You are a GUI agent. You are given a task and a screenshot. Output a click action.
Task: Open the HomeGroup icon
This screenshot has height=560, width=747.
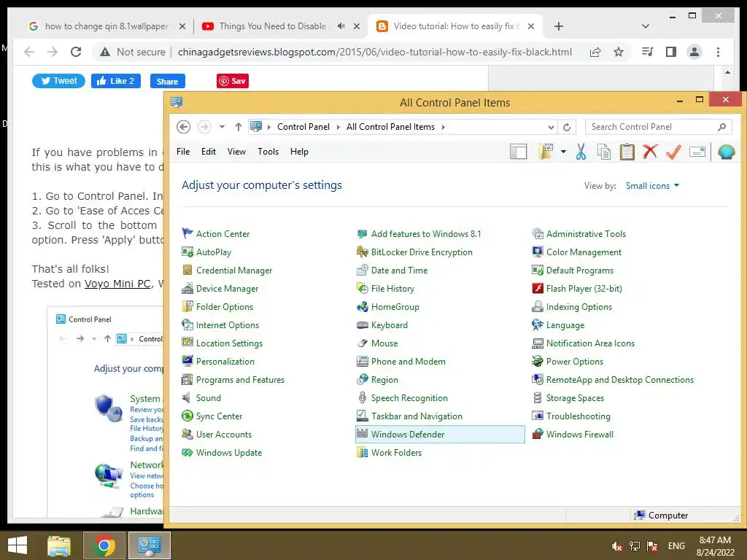coord(362,307)
